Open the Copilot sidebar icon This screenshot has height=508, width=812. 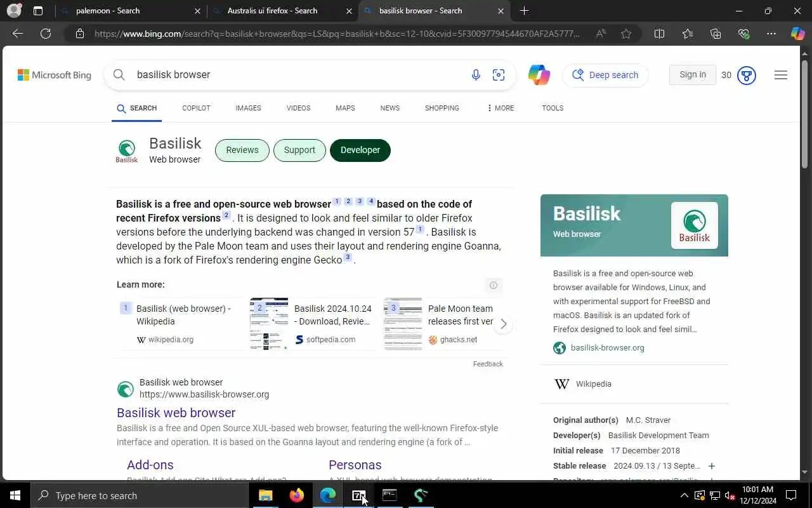[x=797, y=34]
